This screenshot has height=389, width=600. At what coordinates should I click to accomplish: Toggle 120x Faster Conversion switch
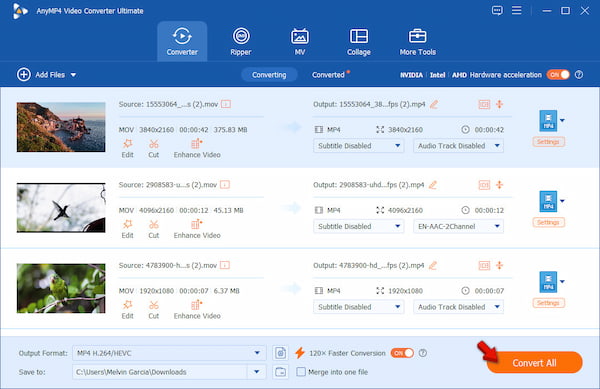point(402,353)
